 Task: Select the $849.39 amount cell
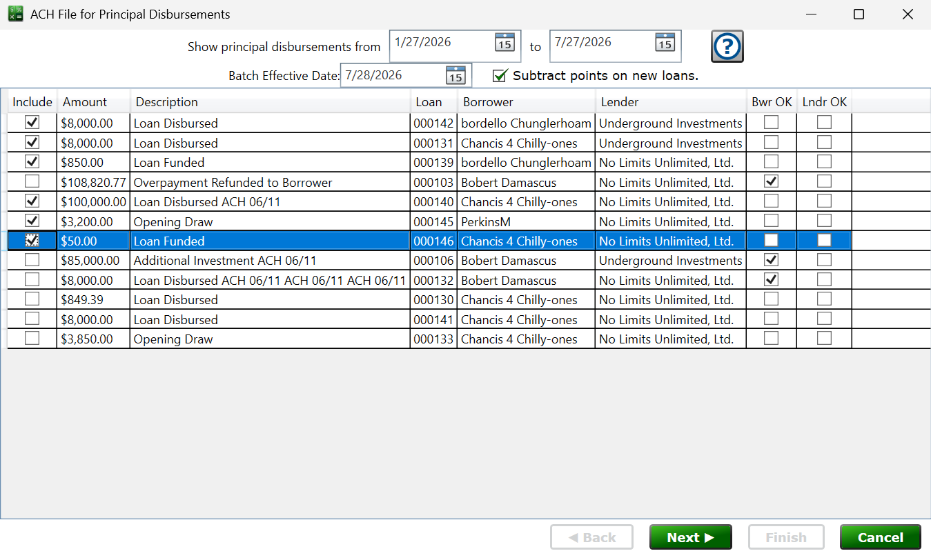coord(93,300)
